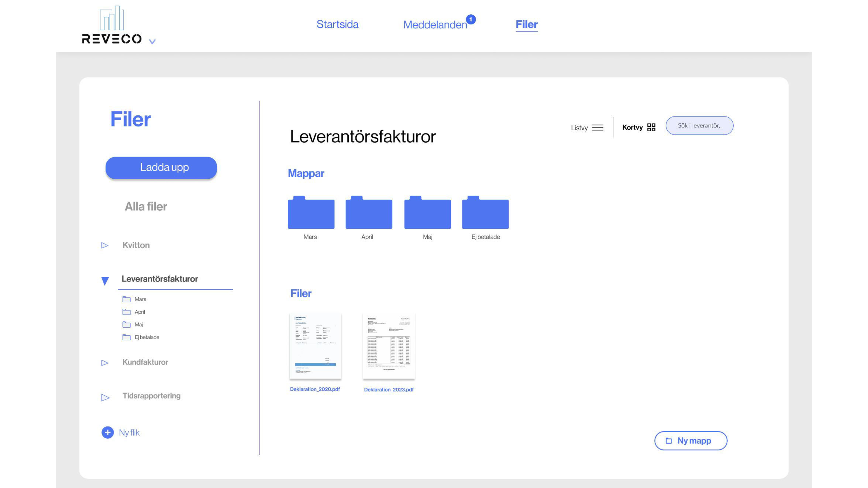Click the Ny mapp button
Viewport: 868px width, 488px height.
(x=690, y=441)
